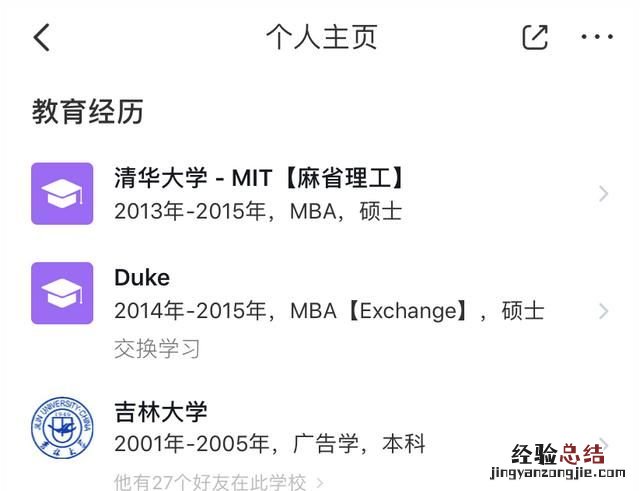This screenshot has width=640, height=491.
Task: Tap the 吉林大学 school logo
Action: [62, 427]
